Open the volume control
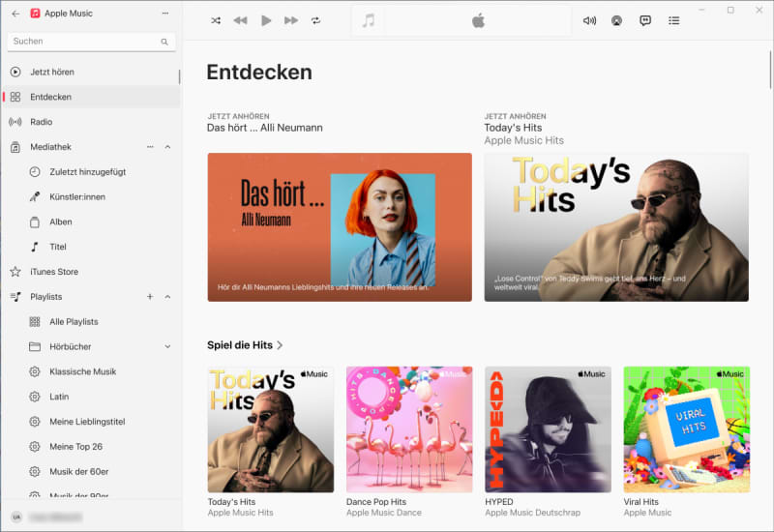Screen dimensions: 774x532 point(589,20)
